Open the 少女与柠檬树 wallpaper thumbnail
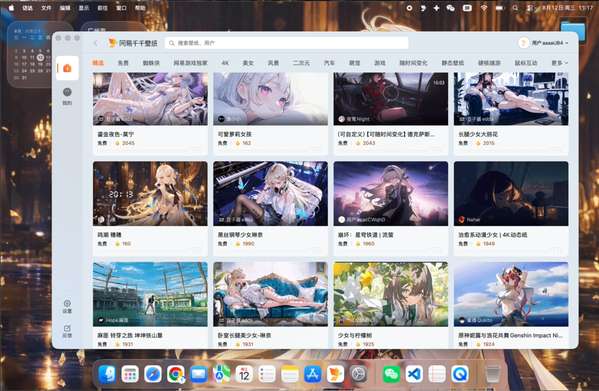 [391, 294]
